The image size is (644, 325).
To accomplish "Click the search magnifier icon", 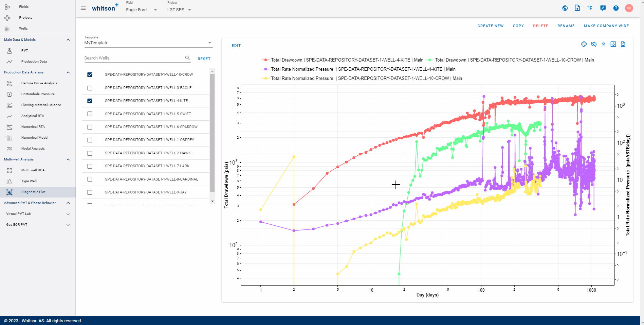I will (x=187, y=58).
